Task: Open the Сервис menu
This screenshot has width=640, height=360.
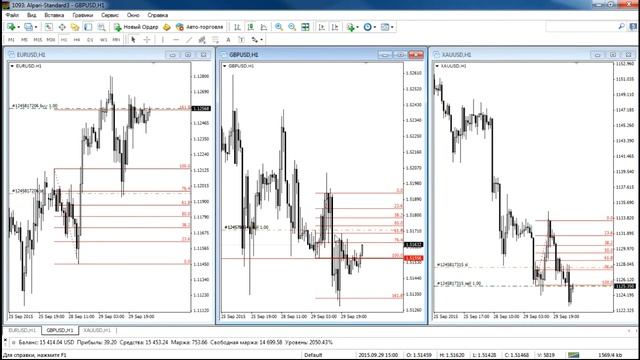Action: (x=110, y=15)
